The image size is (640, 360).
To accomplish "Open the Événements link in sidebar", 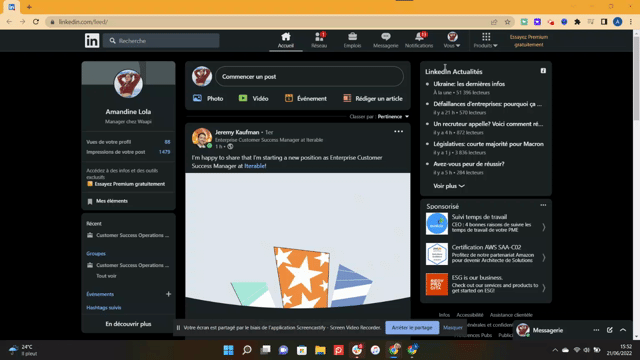I will (100, 294).
